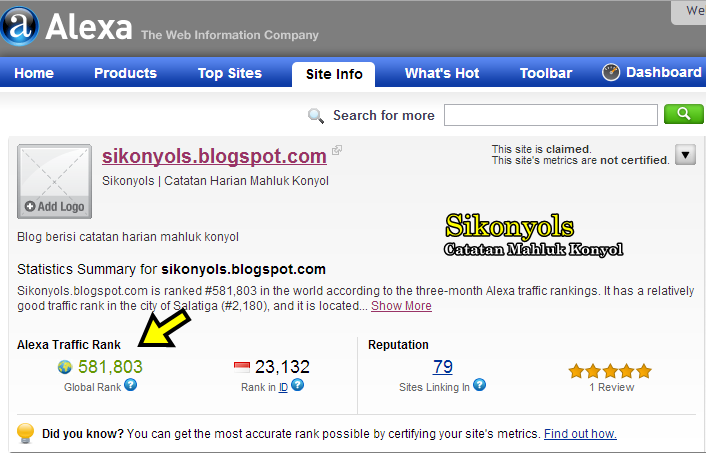Image resolution: width=706 pixels, height=453 pixels.
Task: Open the Home tab
Action: point(34,73)
